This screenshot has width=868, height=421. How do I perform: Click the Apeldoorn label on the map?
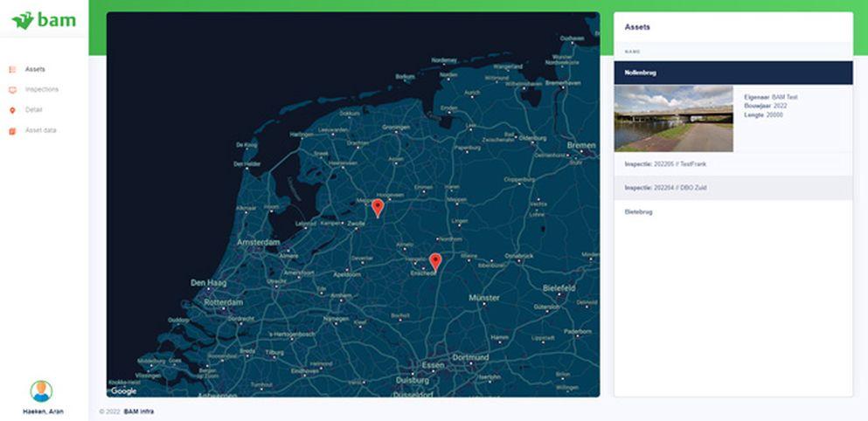346,274
